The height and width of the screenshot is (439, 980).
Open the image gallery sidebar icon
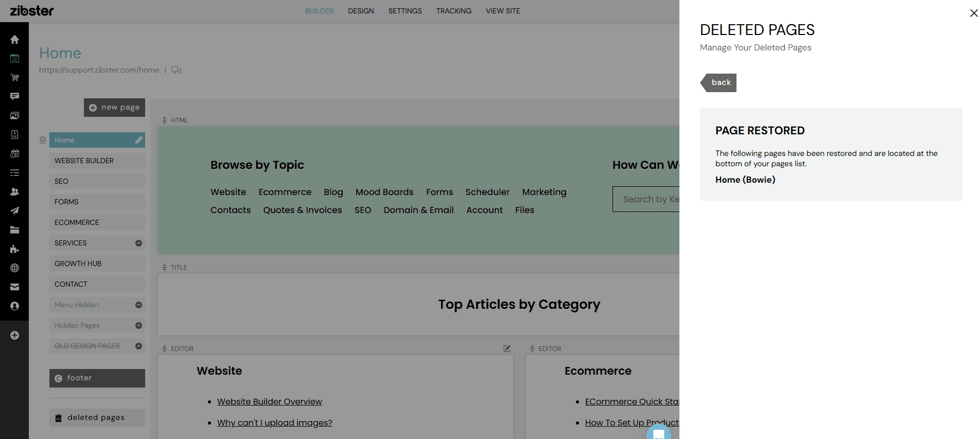coord(14,115)
